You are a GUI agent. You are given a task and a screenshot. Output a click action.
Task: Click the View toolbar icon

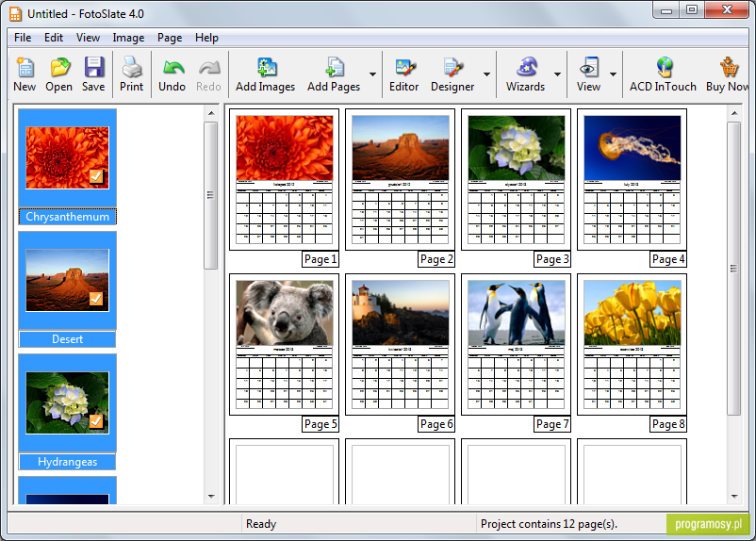[588, 74]
